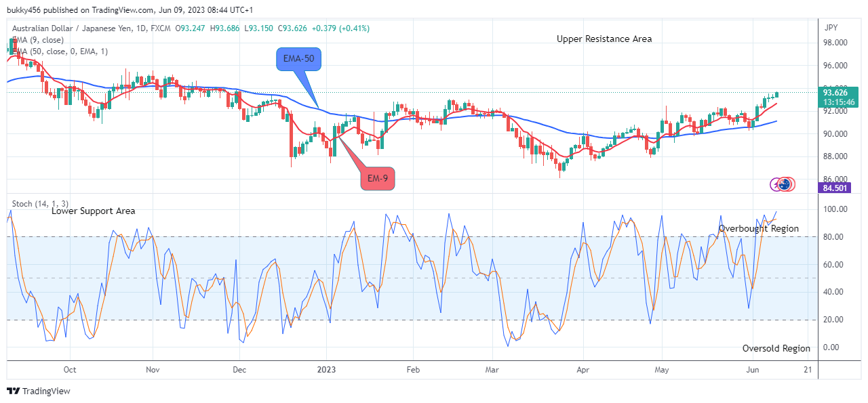Click the 90.000 price axis label
This screenshot has width=868, height=403.
(x=837, y=134)
